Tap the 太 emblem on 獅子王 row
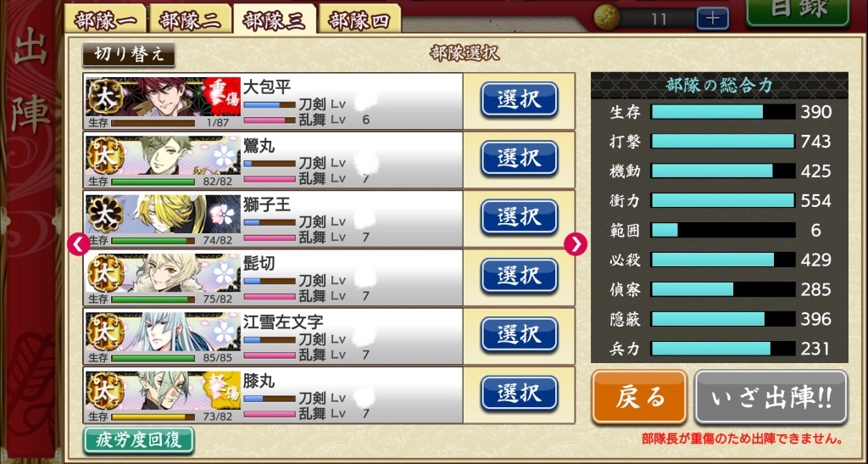This screenshot has height=464, width=868. 105,215
